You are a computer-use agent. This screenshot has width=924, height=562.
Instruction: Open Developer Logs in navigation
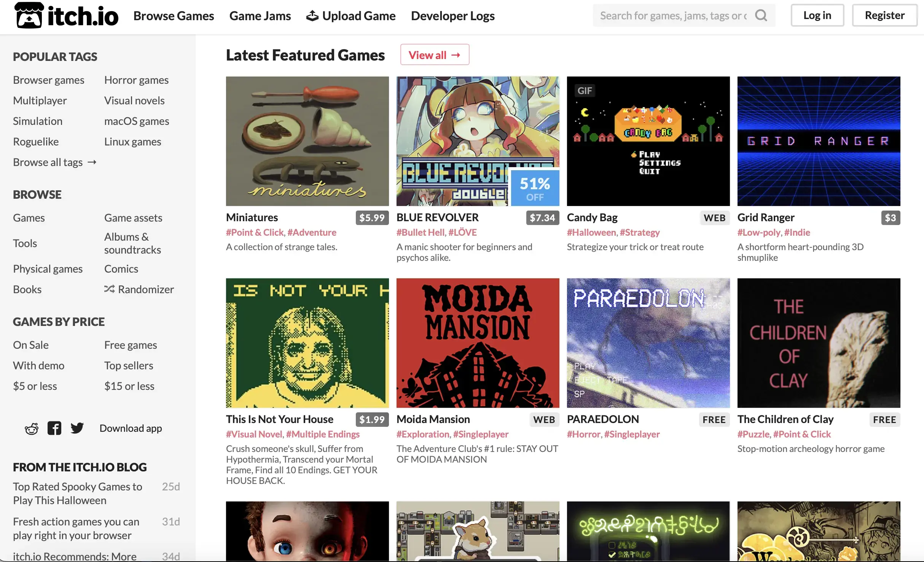point(453,16)
